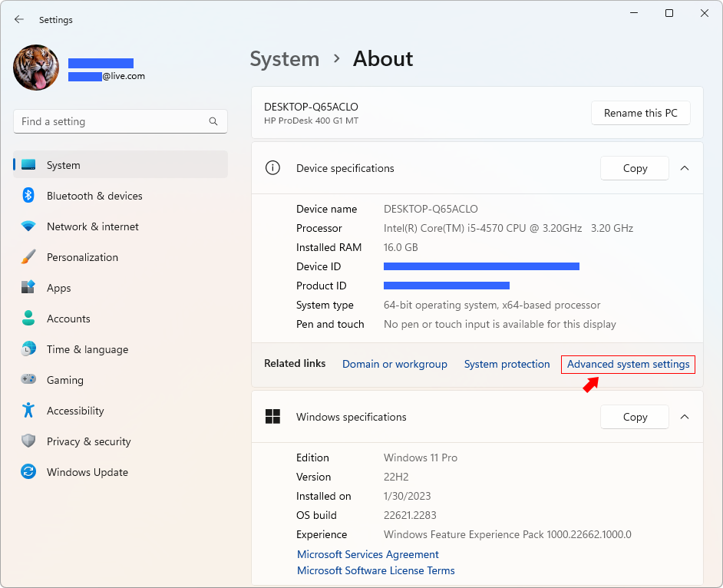The height and width of the screenshot is (588, 723).
Task: Close the Settings window
Action: (704, 13)
